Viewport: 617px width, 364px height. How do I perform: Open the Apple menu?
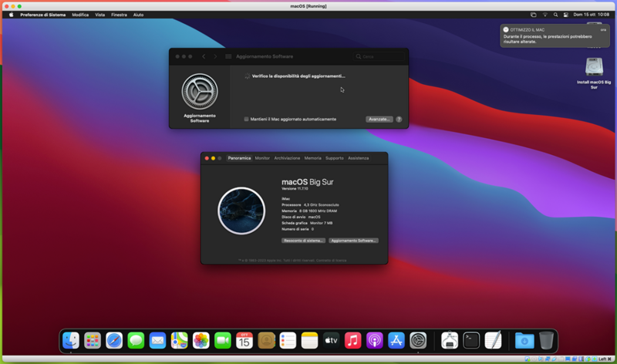click(11, 15)
